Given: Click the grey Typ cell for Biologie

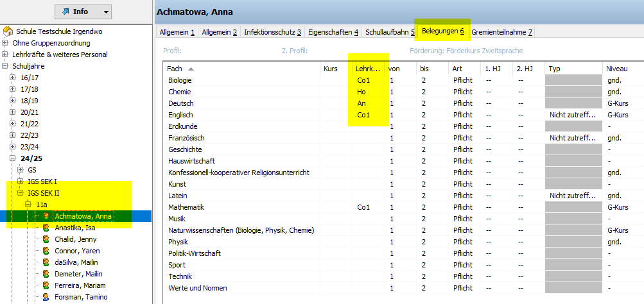Looking at the screenshot, I should (x=573, y=81).
